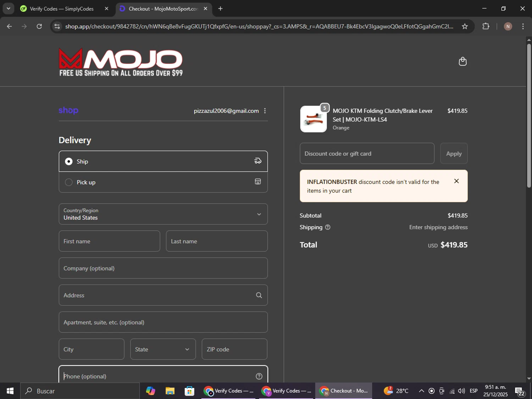Click the pizzazul2006@gmail.com email text
Image resolution: width=532 pixels, height=399 pixels.
tap(226, 111)
